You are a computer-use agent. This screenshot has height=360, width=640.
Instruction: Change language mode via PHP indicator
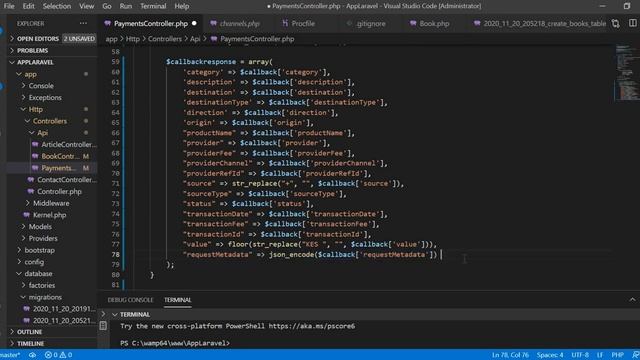[x=618, y=355]
